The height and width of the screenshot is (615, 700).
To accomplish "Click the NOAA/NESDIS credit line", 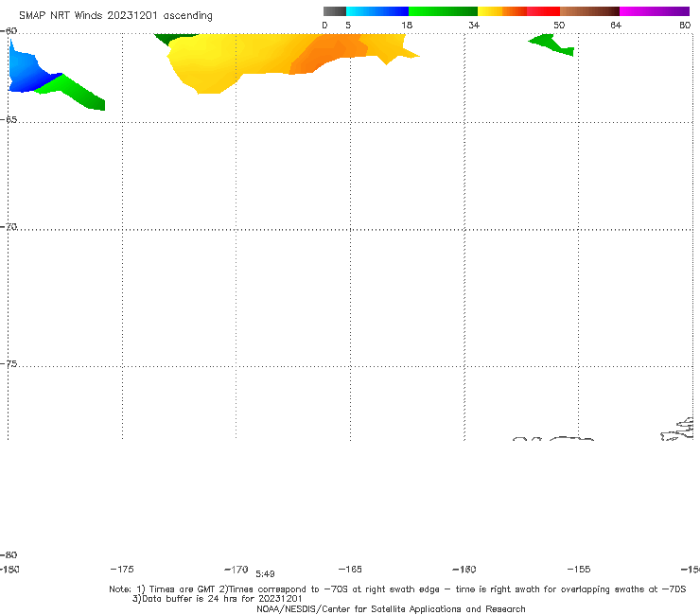I will point(391,608).
